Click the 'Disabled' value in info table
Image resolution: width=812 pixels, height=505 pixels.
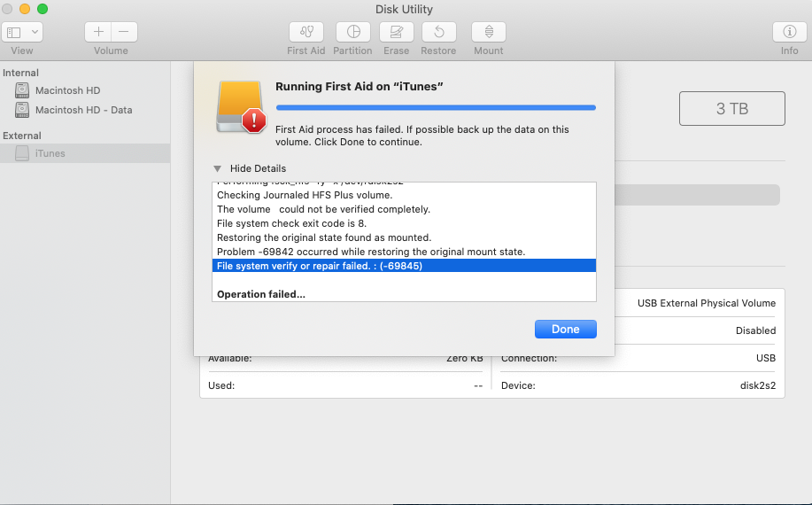[x=755, y=330]
